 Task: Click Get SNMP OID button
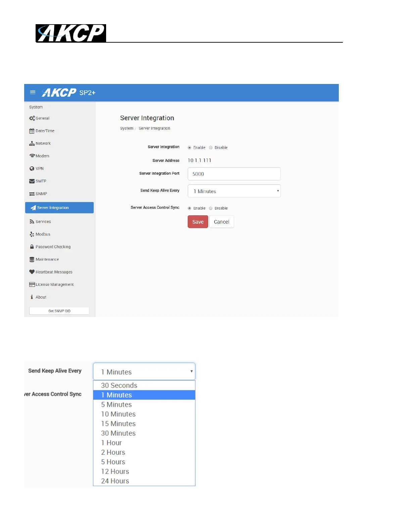click(x=59, y=311)
